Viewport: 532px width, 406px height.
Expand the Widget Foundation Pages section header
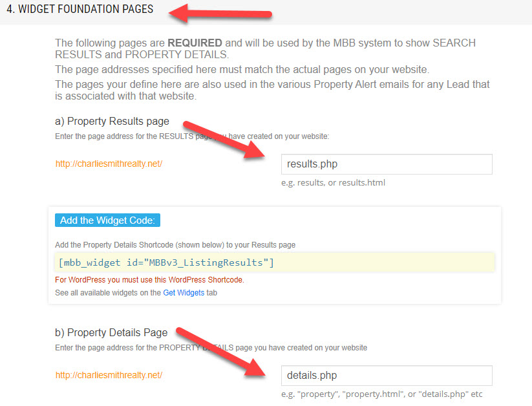[80, 10]
